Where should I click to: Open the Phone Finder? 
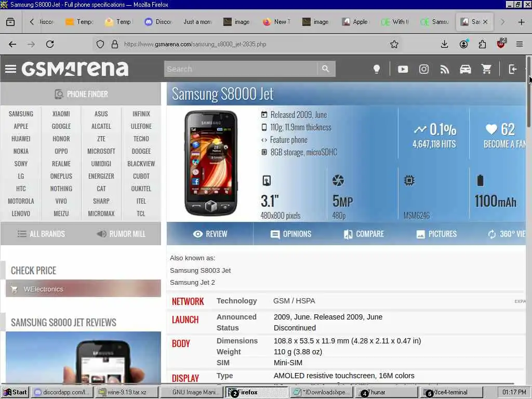click(x=81, y=94)
